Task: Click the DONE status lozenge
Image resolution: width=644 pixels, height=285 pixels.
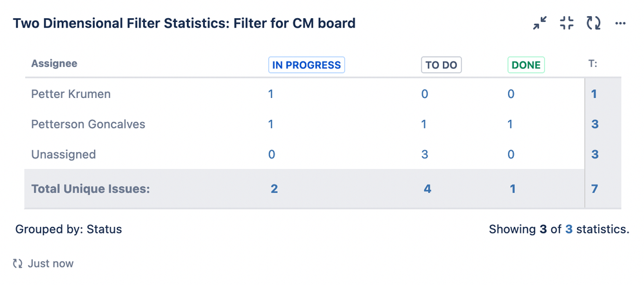Action: [526, 65]
